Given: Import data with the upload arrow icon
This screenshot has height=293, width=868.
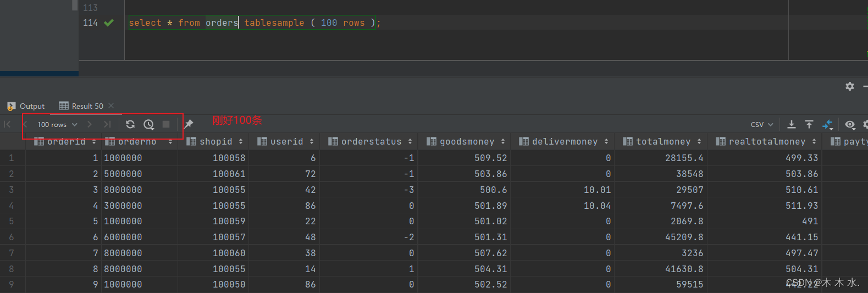Looking at the screenshot, I should 809,124.
